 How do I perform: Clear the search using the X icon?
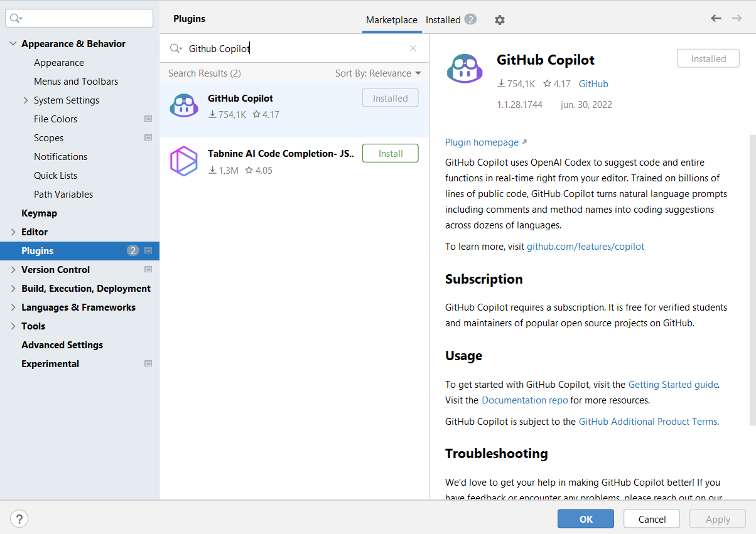(413, 48)
